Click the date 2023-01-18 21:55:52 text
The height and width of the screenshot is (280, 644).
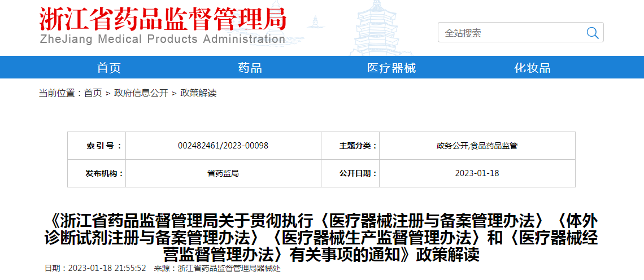95,269
